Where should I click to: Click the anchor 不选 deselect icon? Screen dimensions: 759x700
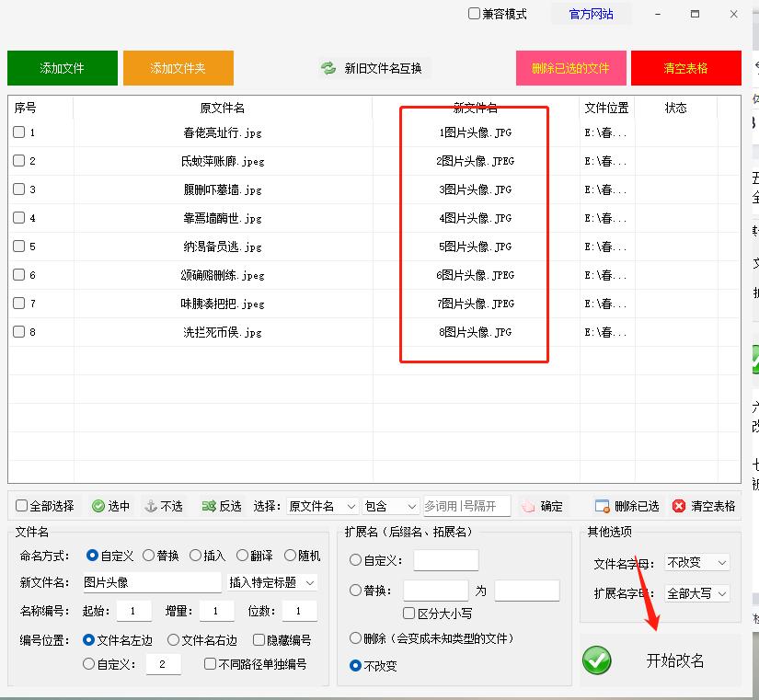coord(151,506)
